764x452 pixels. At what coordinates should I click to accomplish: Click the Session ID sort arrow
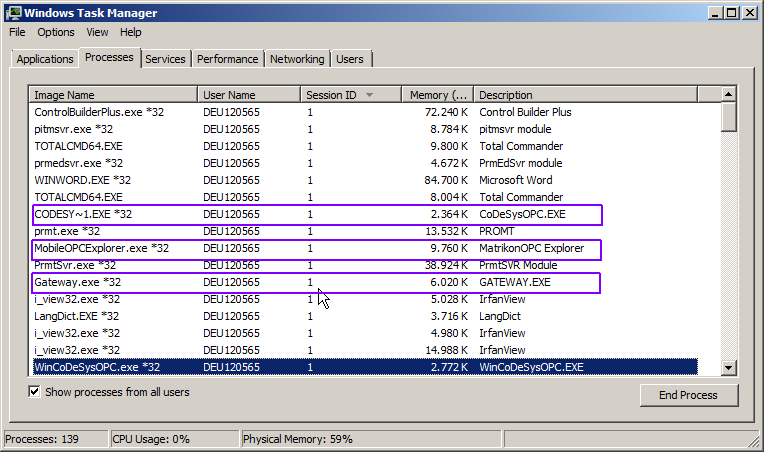pyautogui.click(x=369, y=95)
